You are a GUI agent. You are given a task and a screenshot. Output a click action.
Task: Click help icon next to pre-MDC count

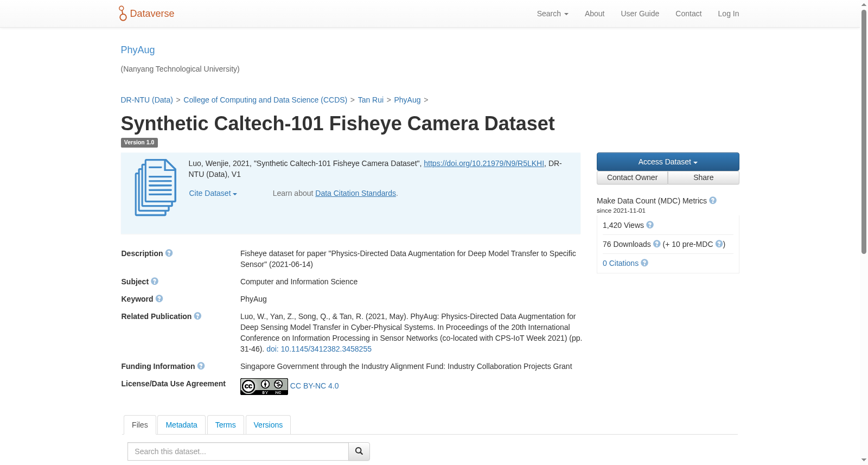tap(719, 244)
